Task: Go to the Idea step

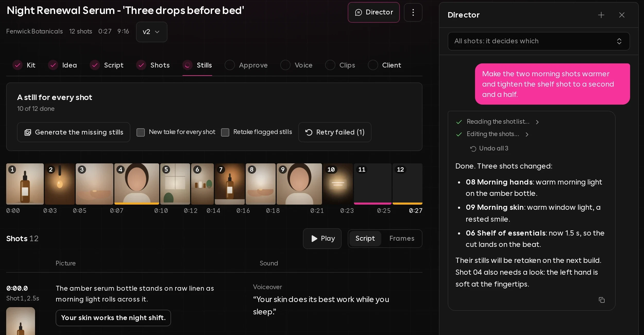Action: [x=63, y=65]
